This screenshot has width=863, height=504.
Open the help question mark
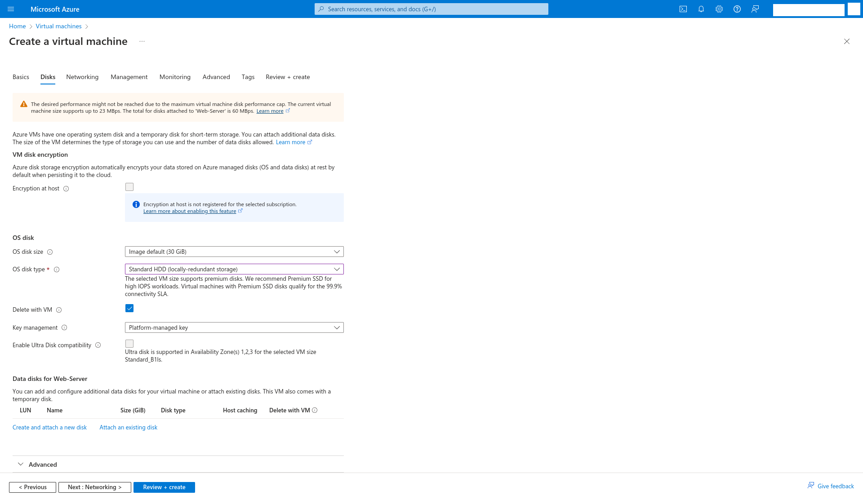(737, 9)
